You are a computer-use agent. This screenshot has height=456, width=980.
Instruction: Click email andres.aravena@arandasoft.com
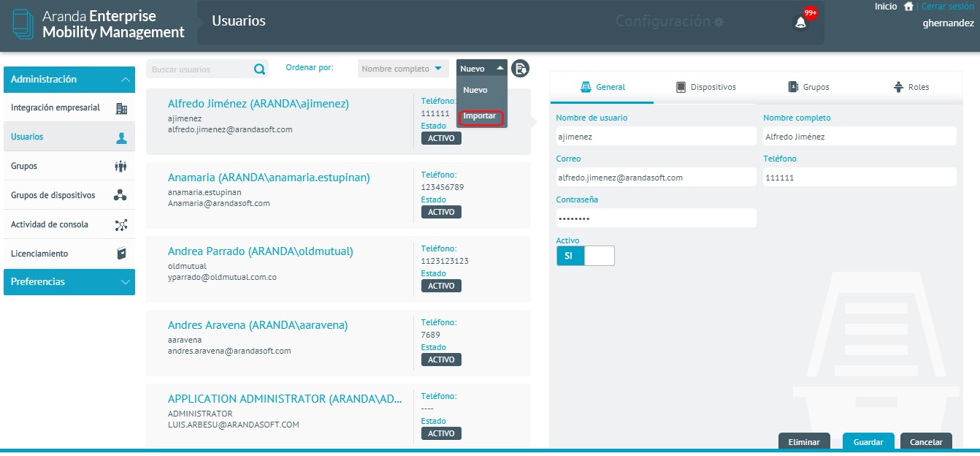tap(229, 351)
